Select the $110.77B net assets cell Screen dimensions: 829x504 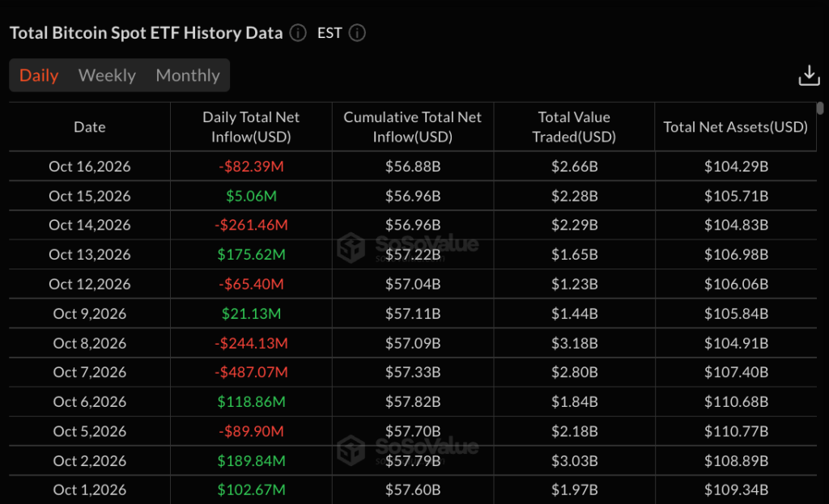(x=736, y=432)
